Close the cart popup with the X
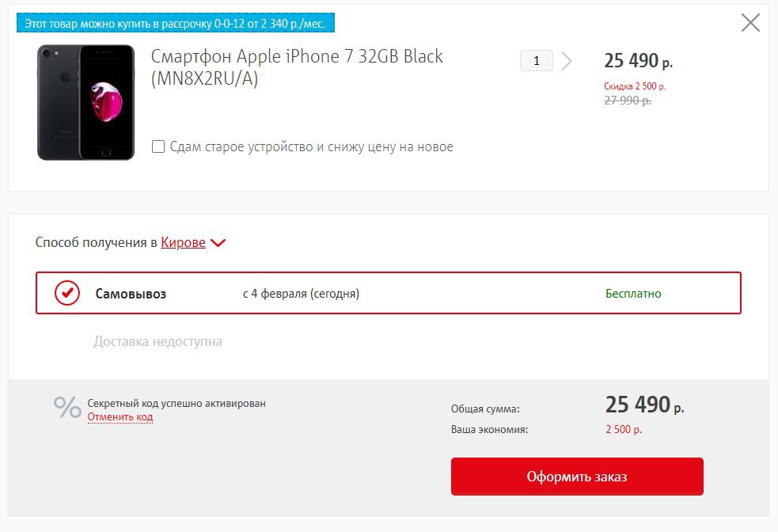The width and height of the screenshot is (778, 532). coord(750,23)
